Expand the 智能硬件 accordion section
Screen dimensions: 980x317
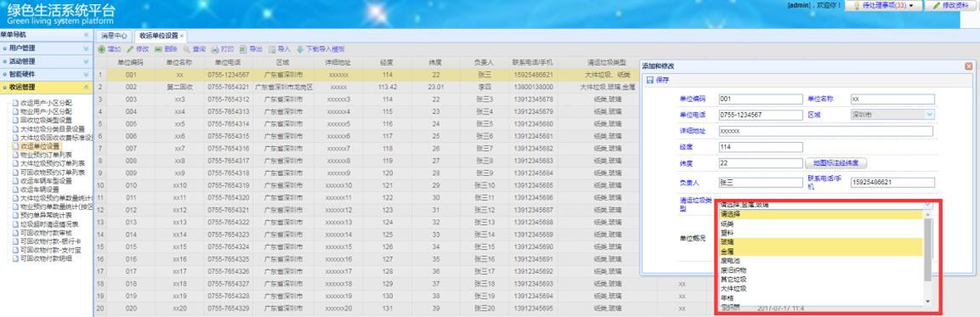(x=47, y=74)
